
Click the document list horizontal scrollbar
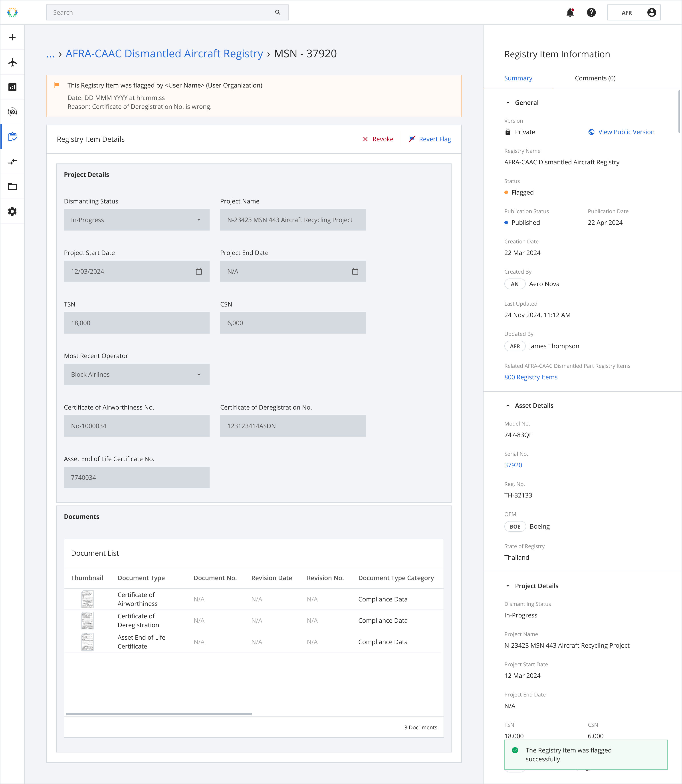pos(159,714)
